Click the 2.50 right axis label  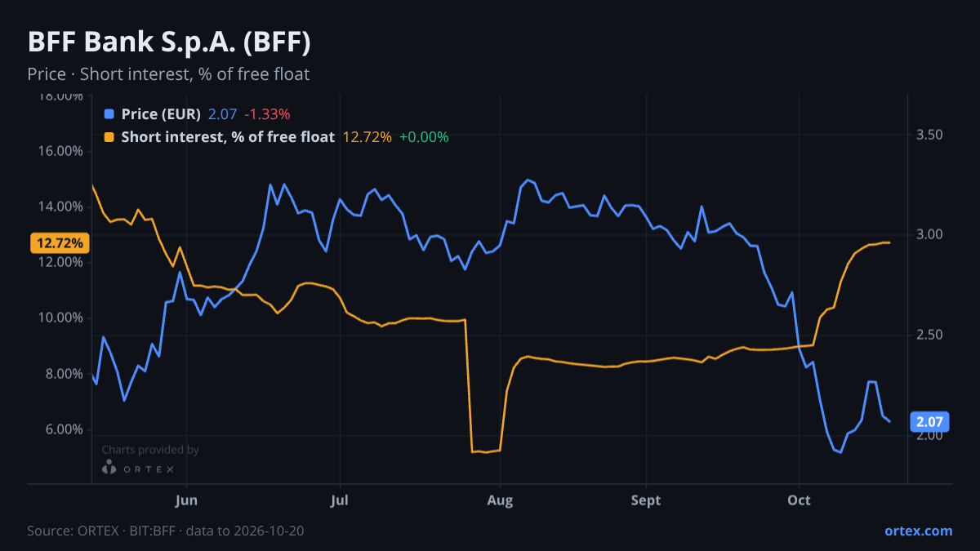930,335
